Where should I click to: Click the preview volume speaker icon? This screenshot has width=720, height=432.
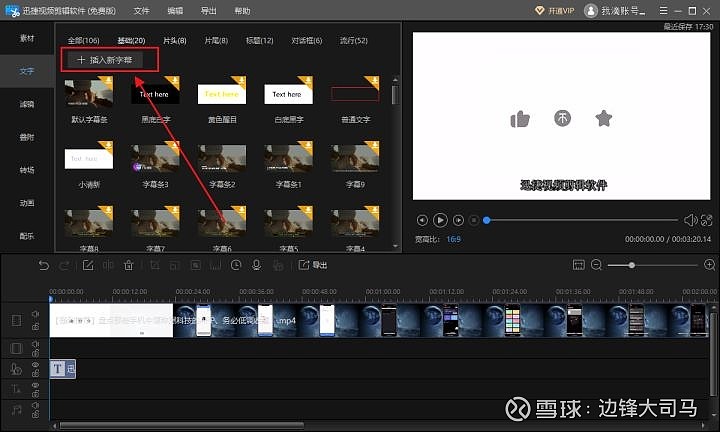[x=690, y=220]
